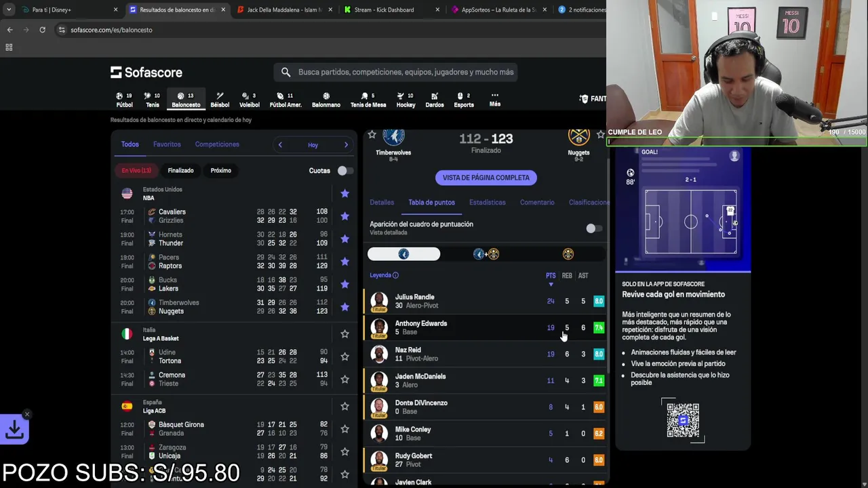Toggle favorite star for Udine vs Tortona
This screenshot has height=488, width=868.
(x=344, y=357)
